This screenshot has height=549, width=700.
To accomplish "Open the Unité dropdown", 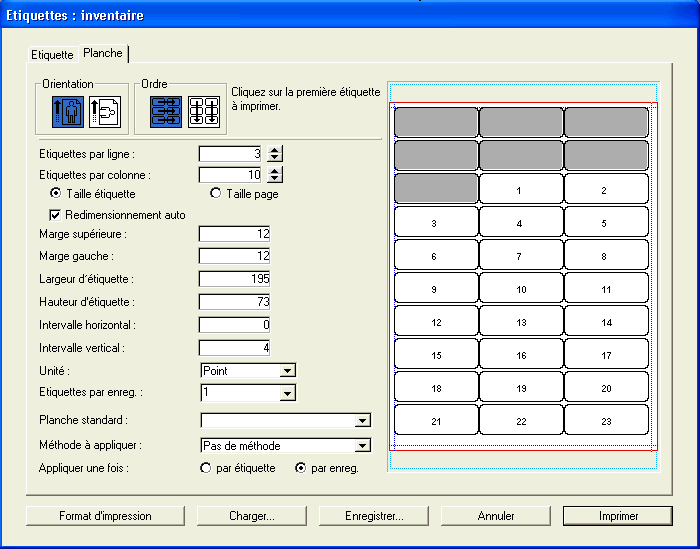I will coord(287,371).
